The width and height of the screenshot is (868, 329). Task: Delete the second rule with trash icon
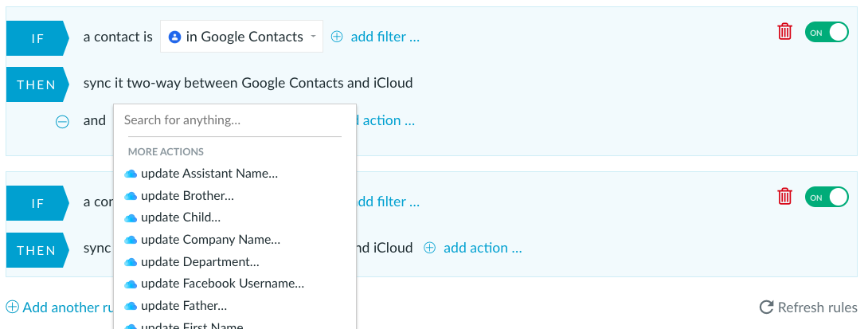(x=784, y=196)
